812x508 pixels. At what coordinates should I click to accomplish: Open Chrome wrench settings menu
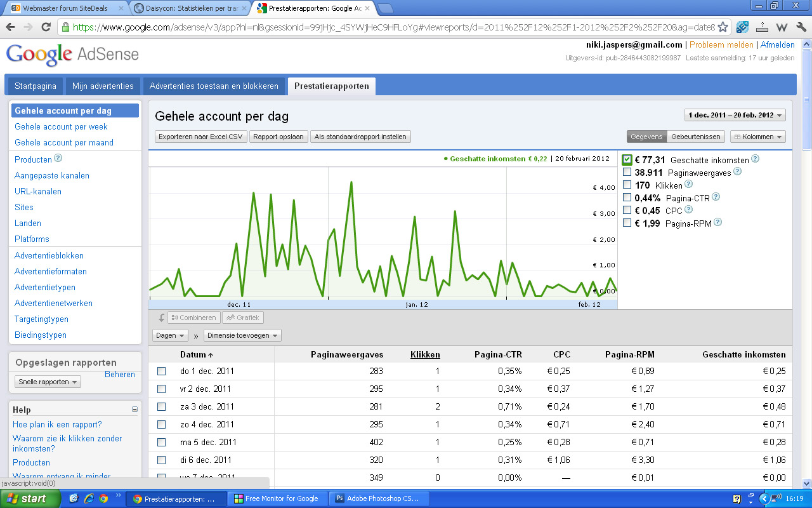[x=801, y=27]
